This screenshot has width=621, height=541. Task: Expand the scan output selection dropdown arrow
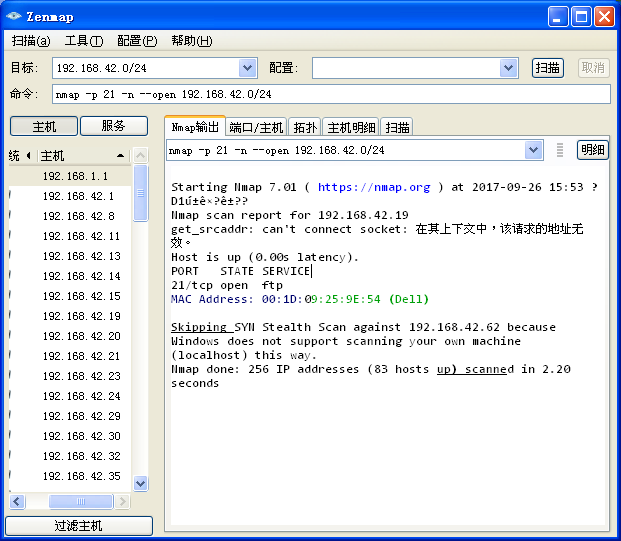pos(533,150)
